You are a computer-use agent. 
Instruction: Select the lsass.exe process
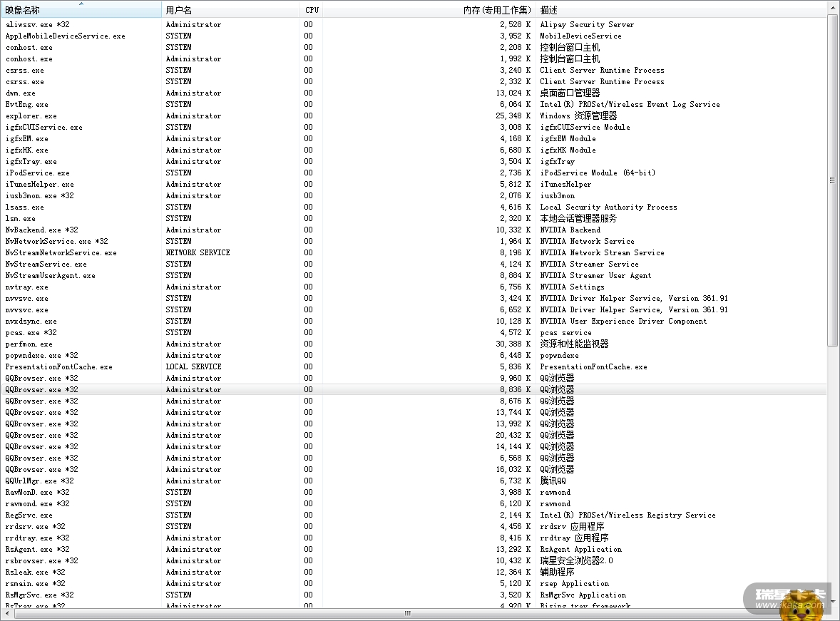click(414, 207)
